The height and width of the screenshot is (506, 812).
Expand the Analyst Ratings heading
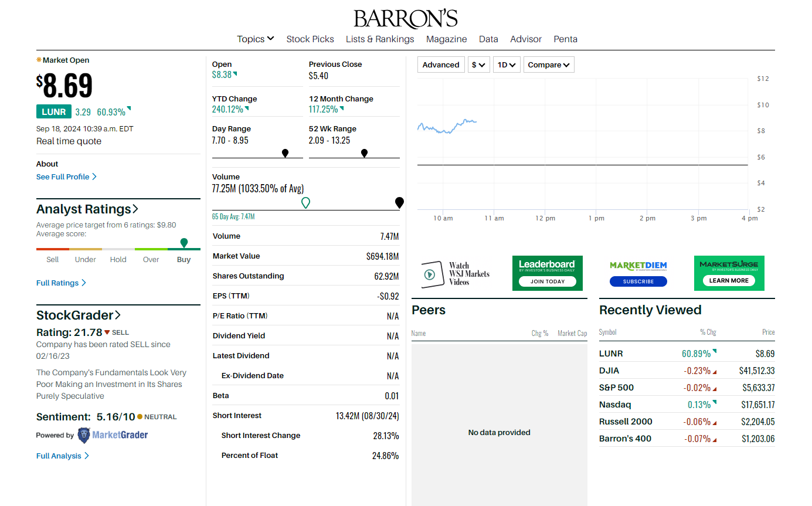click(87, 209)
